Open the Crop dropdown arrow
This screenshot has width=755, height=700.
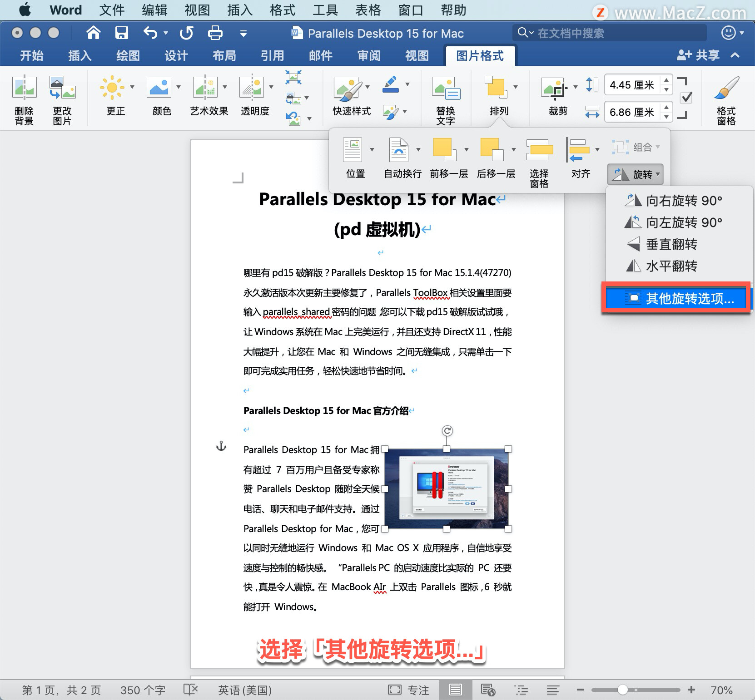click(x=576, y=87)
